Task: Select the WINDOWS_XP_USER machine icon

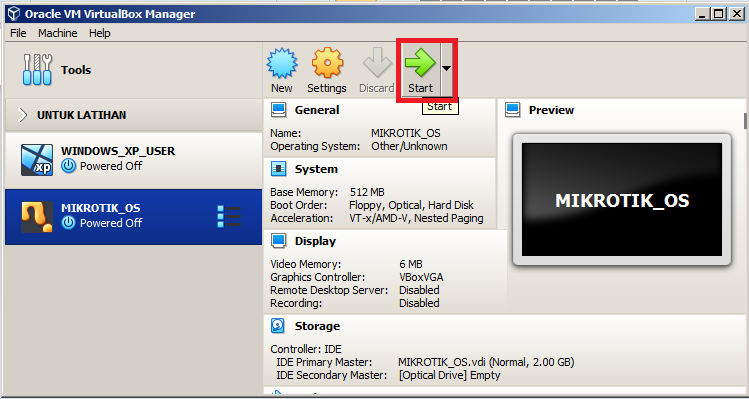Action: (x=37, y=160)
